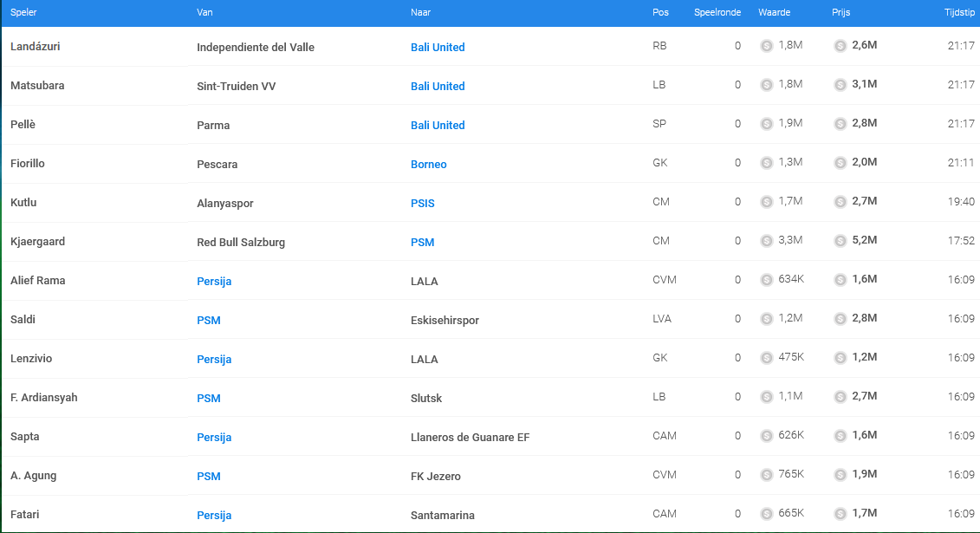Click the coin icon beside F. Ardiansyah's 2,7M price

[840, 397]
